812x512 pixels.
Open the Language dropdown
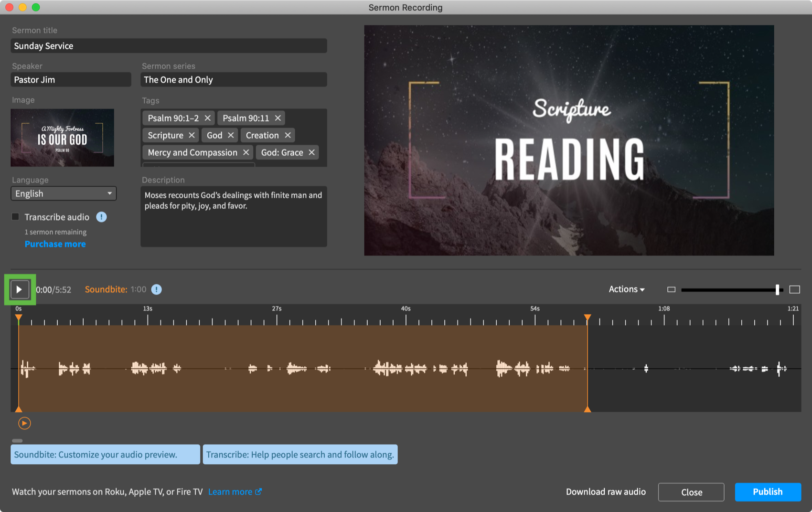pos(64,193)
